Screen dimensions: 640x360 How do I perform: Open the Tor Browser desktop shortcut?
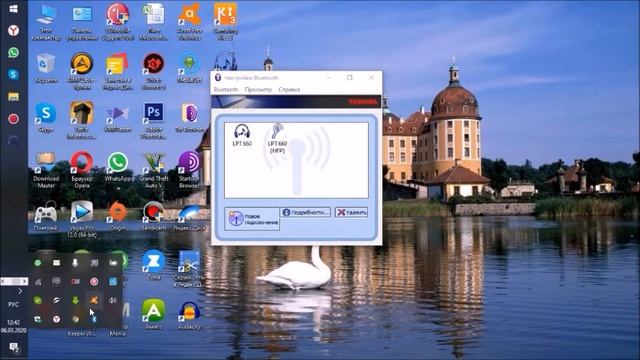pos(189,118)
